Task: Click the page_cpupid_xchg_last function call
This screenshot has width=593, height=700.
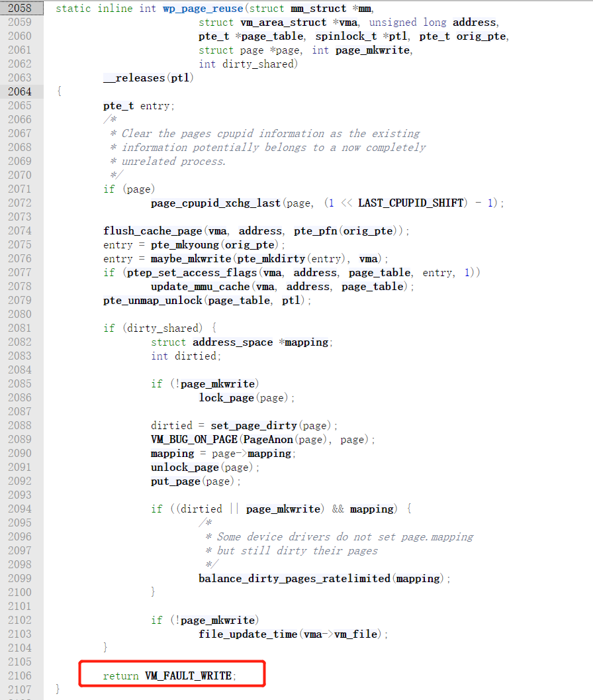Action: pos(215,203)
